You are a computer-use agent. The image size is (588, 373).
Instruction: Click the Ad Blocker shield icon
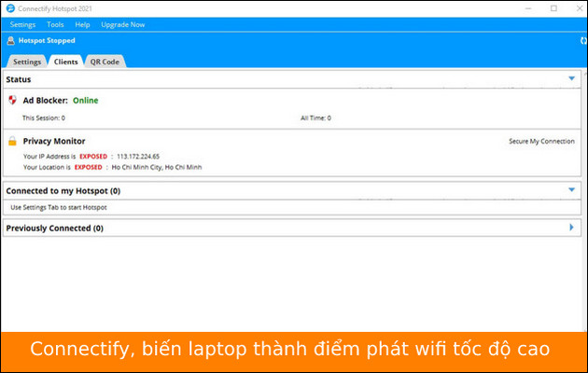[x=12, y=100]
